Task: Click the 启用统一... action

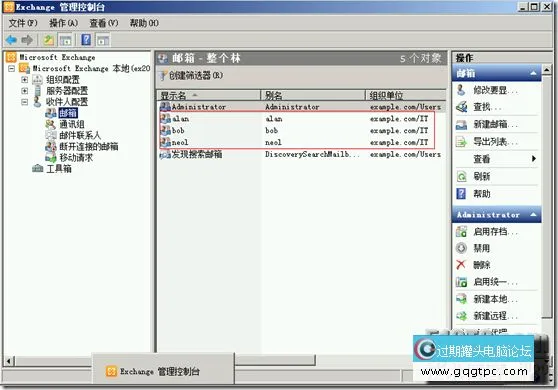Action: (496, 282)
